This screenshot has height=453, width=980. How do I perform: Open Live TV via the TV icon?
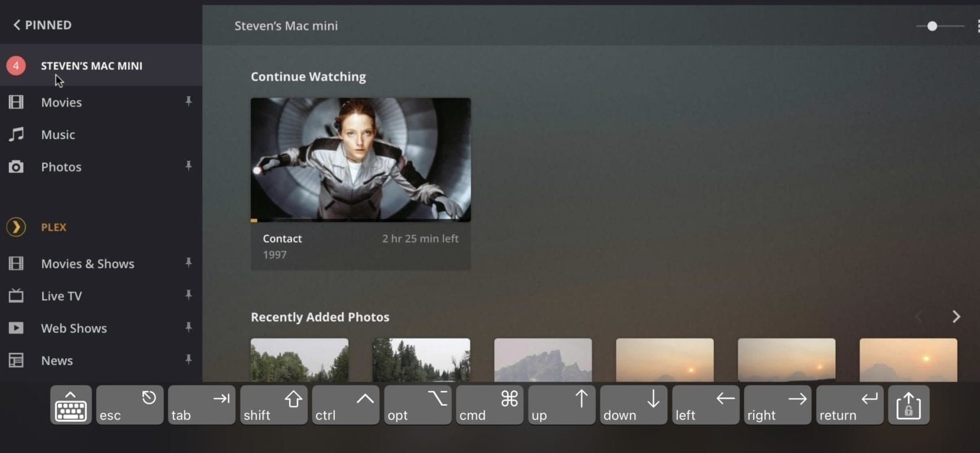pyautogui.click(x=16, y=295)
